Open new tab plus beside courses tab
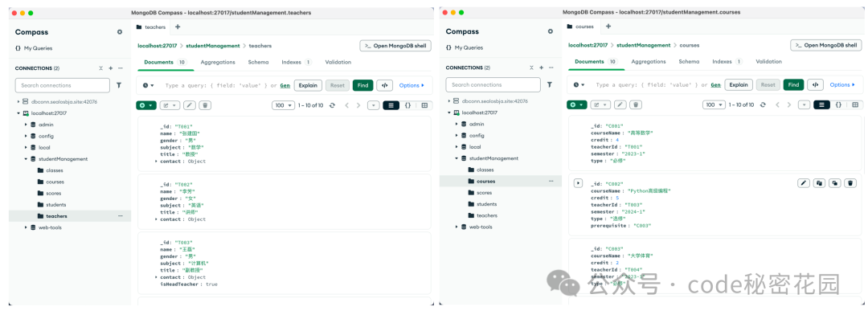The width and height of the screenshot is (868, 319). (x=608, y=26)
